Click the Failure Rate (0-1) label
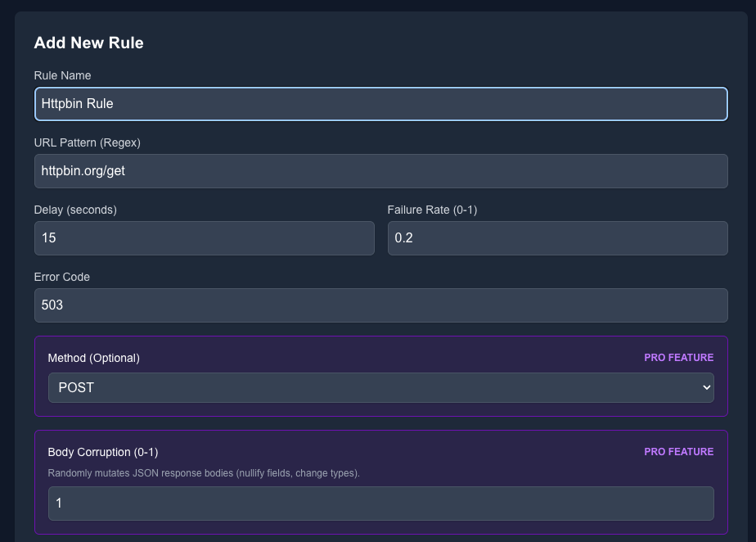 click(x=432, y=210)
